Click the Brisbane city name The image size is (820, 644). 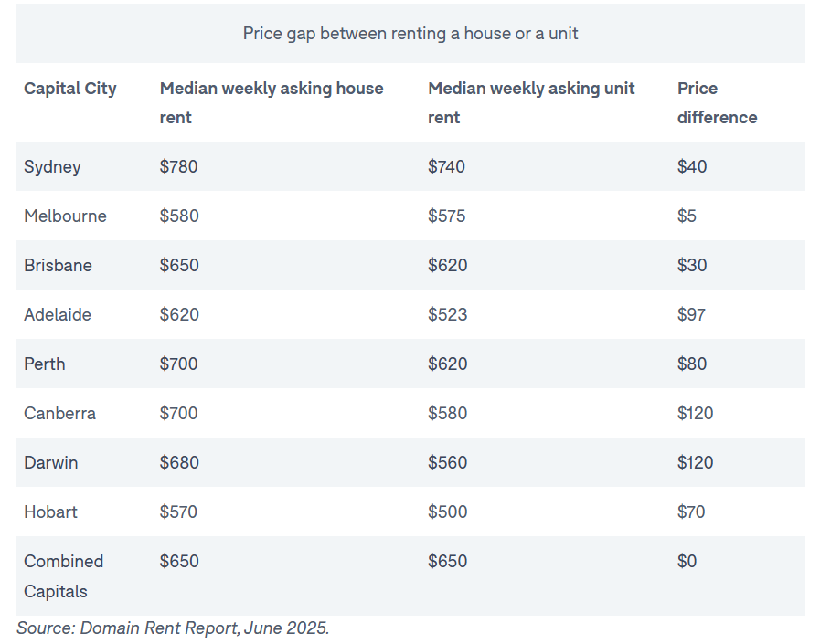(58, 265)
